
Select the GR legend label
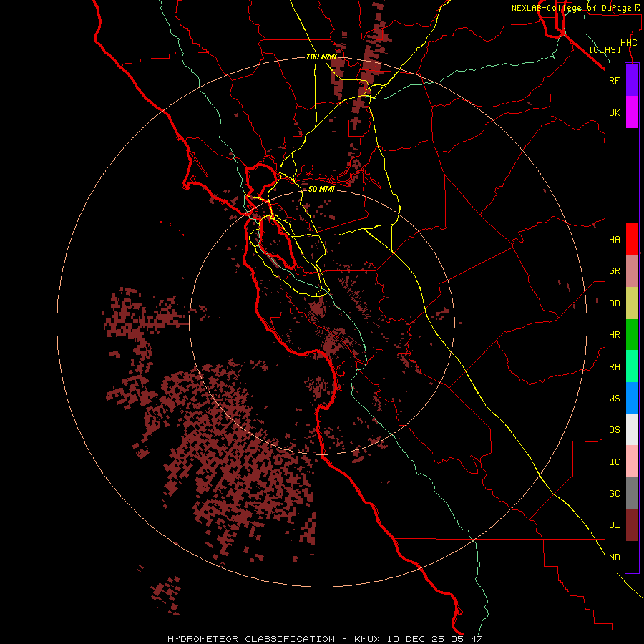614,271
